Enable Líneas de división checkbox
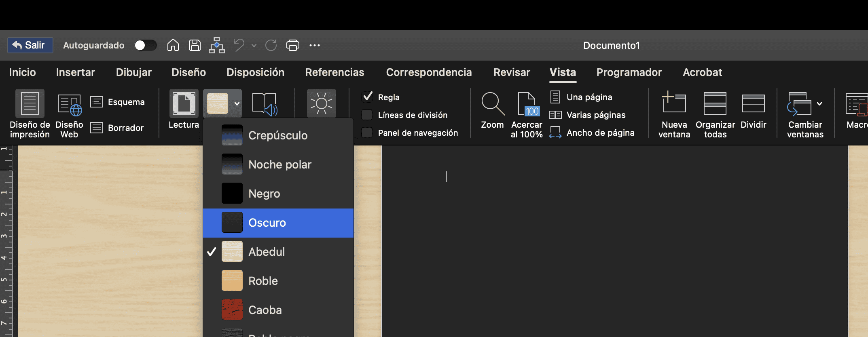 tap(367, 115)
